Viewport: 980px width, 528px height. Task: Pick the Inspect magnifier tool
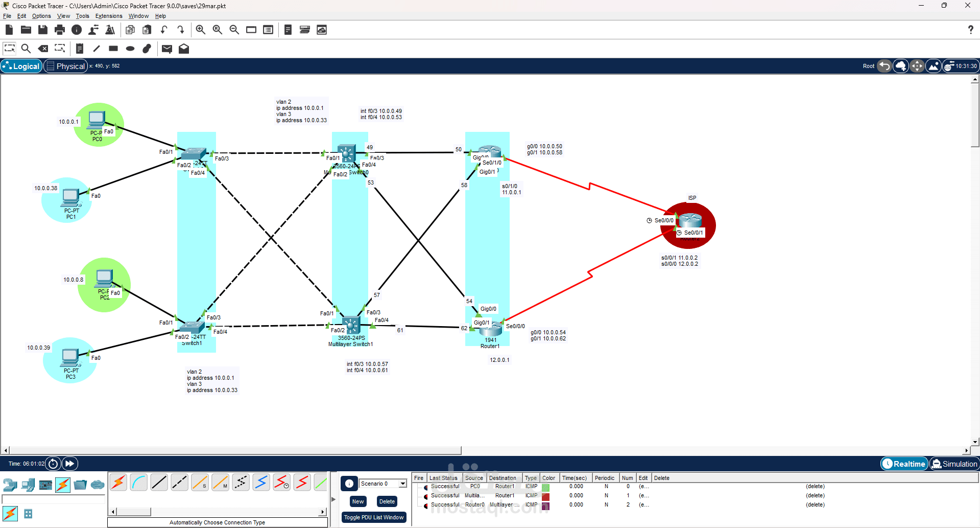pos(26,49)
